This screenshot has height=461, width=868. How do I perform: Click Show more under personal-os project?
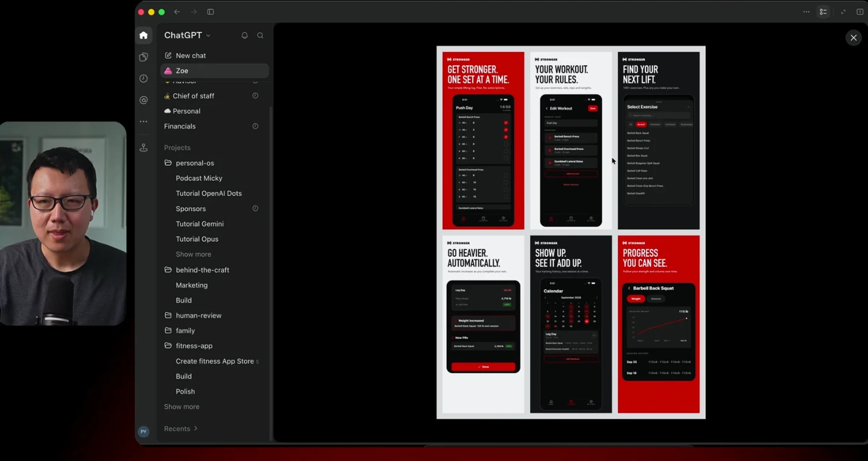[193, 254]
